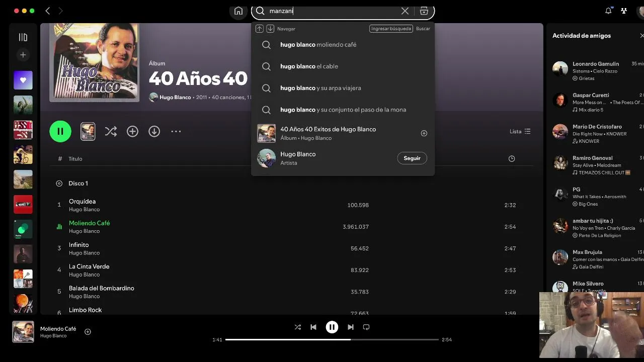Skip to next track
This screenshot has height=362, width=644.
(351, 327)
